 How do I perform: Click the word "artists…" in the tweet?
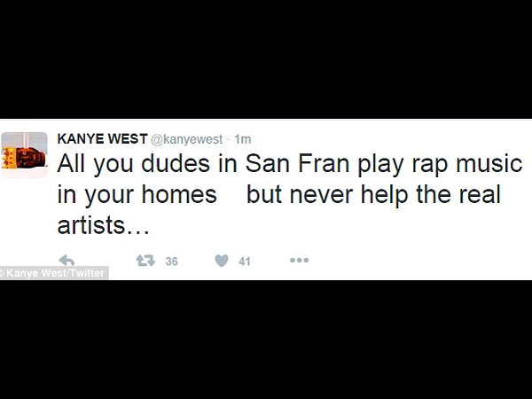tap(100, 225)
